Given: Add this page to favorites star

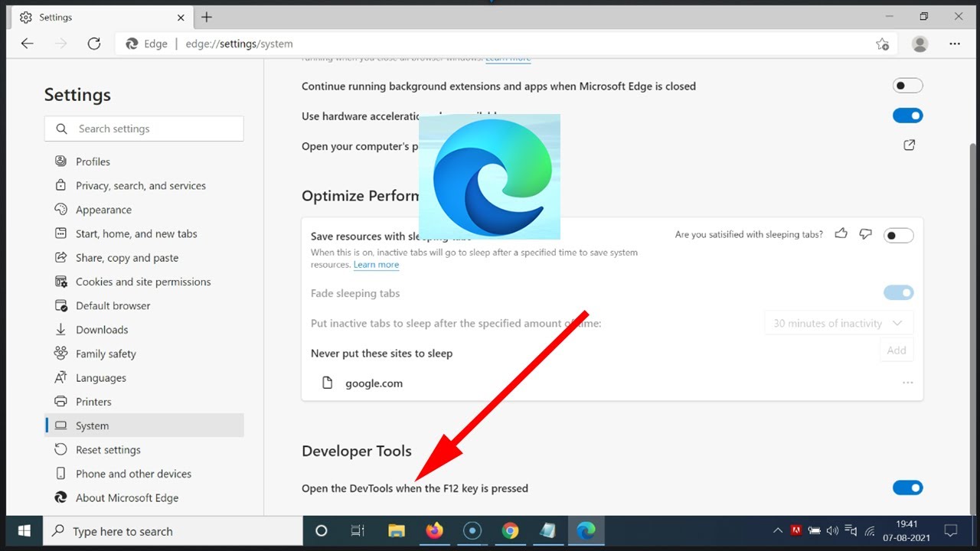Looking at the screenshot, I should click(882, 44).
